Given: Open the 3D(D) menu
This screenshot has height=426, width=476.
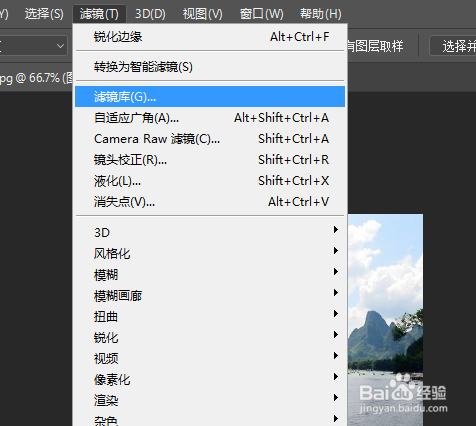Looking at the screenshot, I should pyautogui.click(x=150, y=14).
